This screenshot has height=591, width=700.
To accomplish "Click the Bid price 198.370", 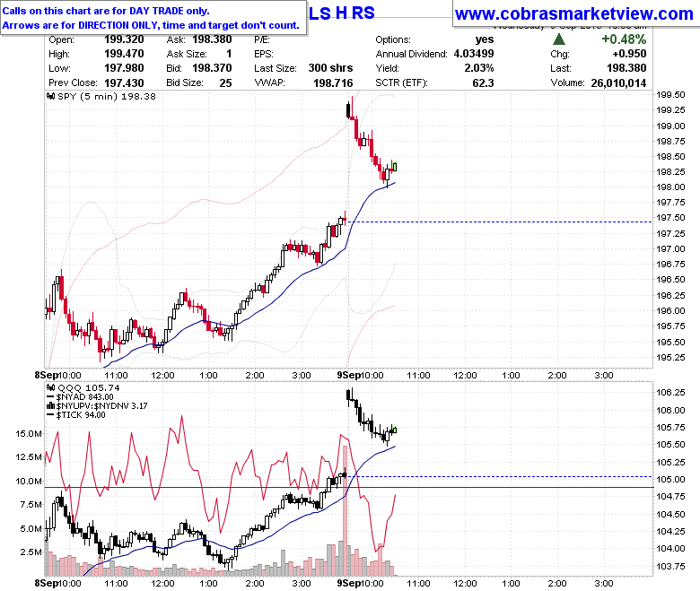I will [212, 68].
